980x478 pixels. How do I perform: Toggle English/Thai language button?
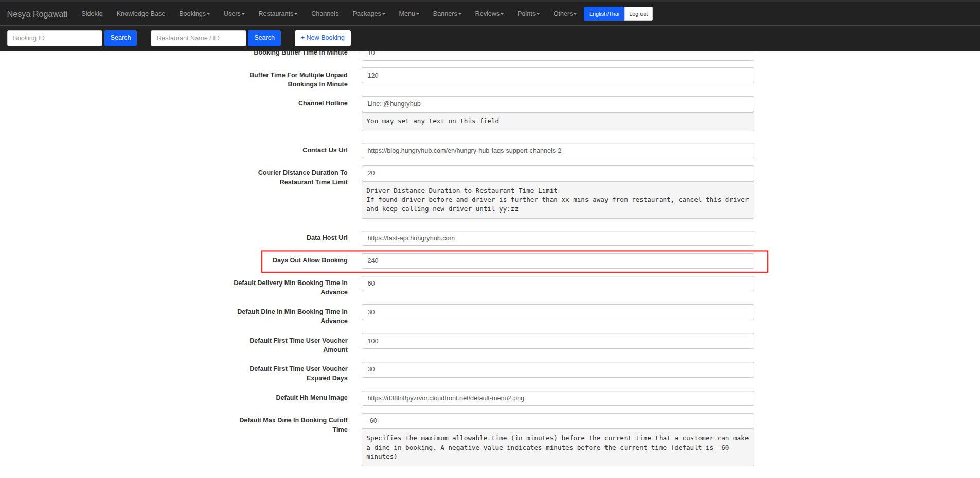coord(603,14)
